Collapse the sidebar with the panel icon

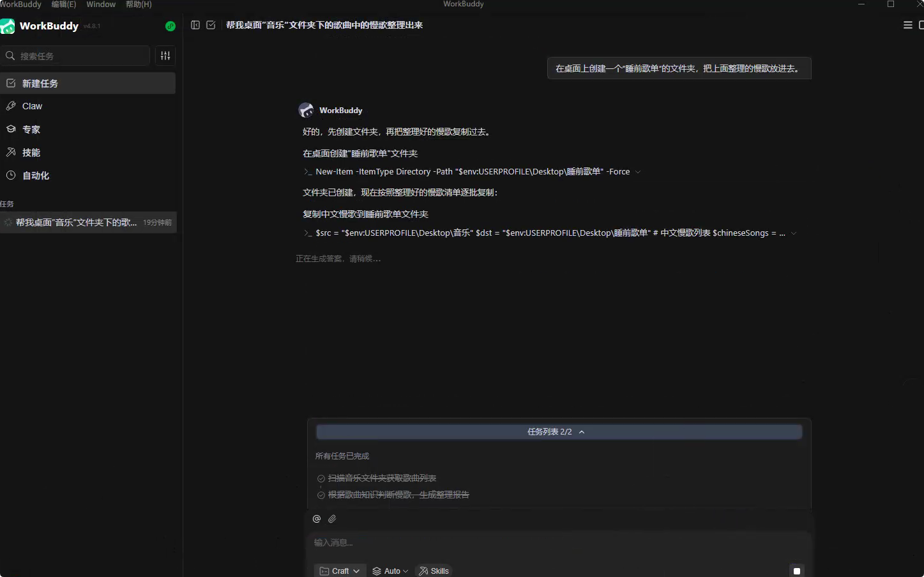point(195,25)
